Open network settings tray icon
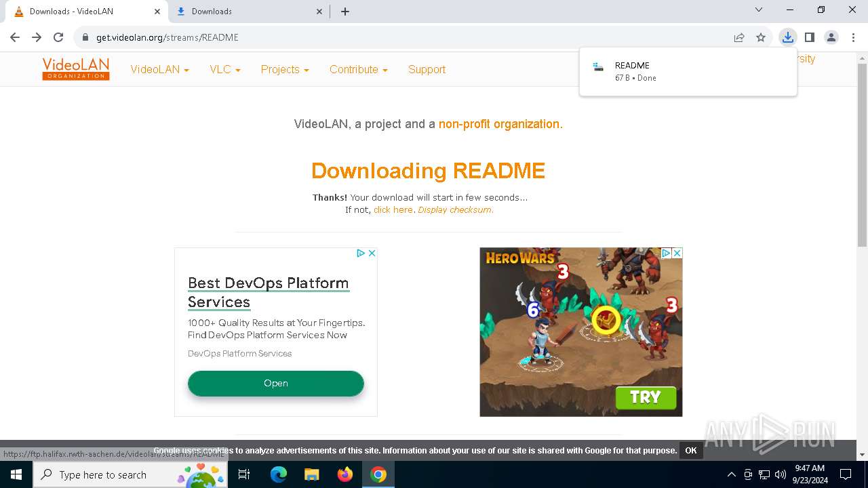This screenshot has height=488, width=868. coord(764,474)
